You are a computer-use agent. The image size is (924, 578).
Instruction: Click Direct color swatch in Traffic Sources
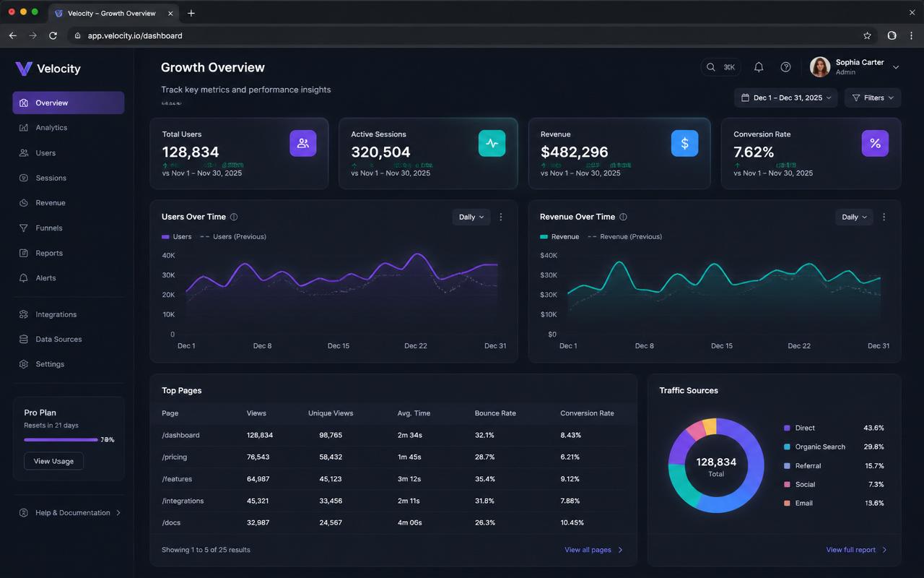(787, 428)
